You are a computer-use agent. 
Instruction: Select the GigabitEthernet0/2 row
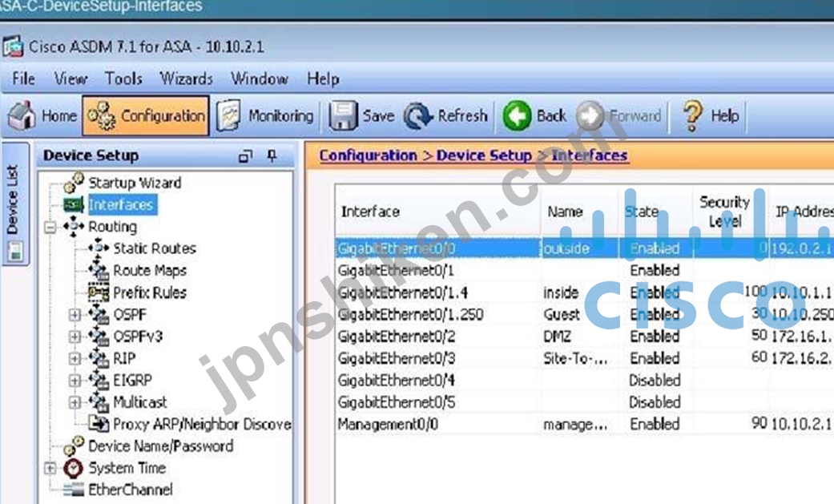point(585,337)
